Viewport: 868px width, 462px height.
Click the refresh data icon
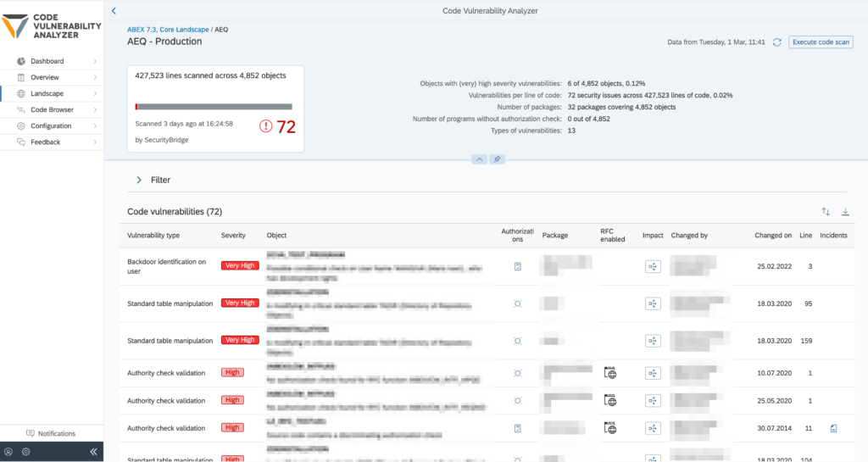777,42
